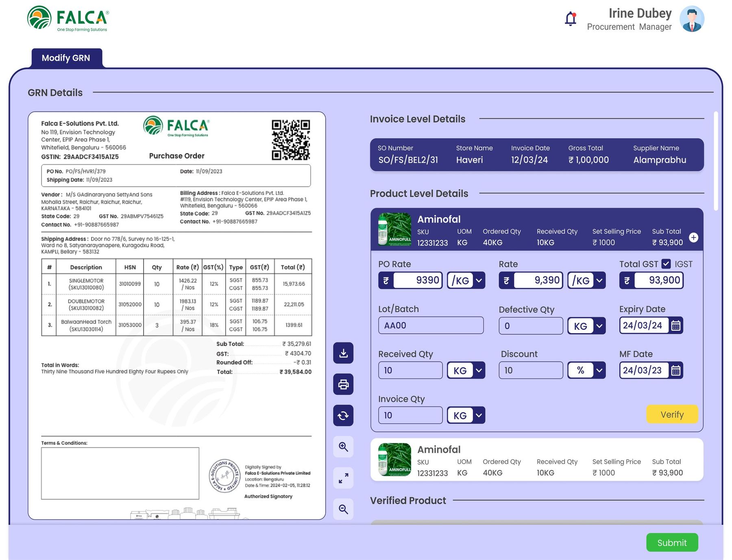
Task: Click the MF Date 24/03/23 field
Action: click(644, 370)
